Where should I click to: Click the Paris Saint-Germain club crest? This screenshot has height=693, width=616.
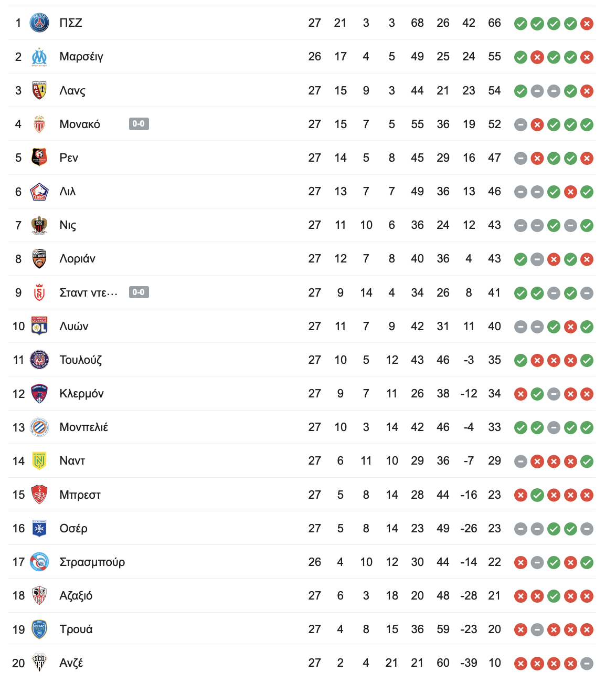point(39,23)
